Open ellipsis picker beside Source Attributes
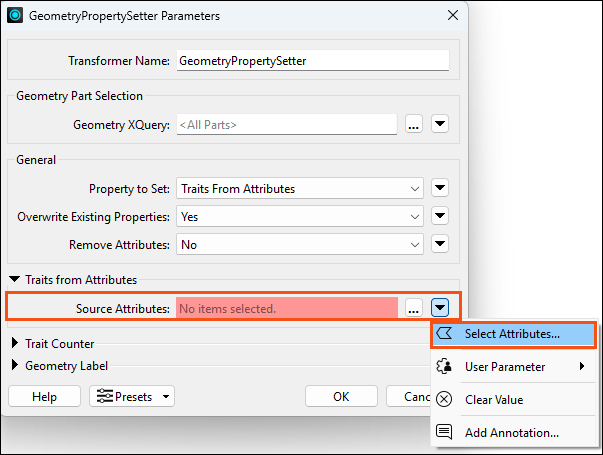The width and height of the screenshot is (603, 455). [414, 308]
